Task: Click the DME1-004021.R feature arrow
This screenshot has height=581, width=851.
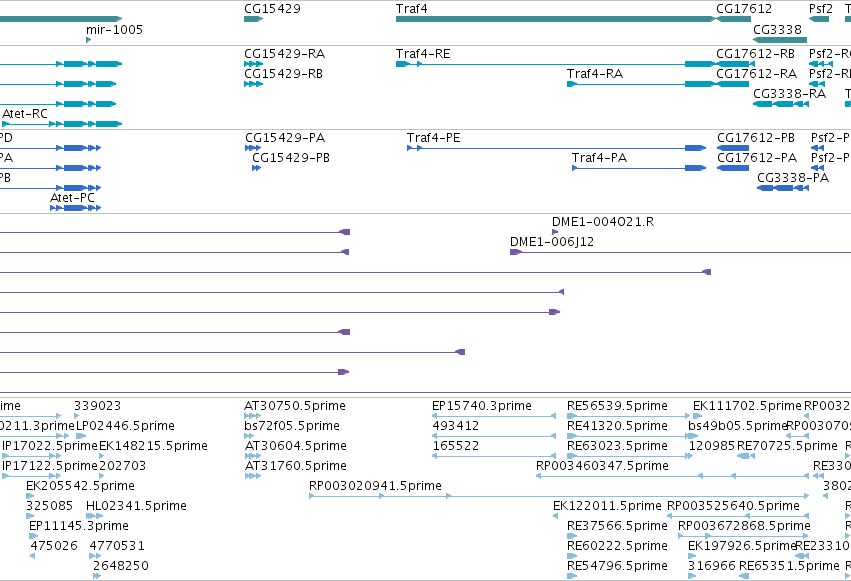Action: click(x=555, y=232)
